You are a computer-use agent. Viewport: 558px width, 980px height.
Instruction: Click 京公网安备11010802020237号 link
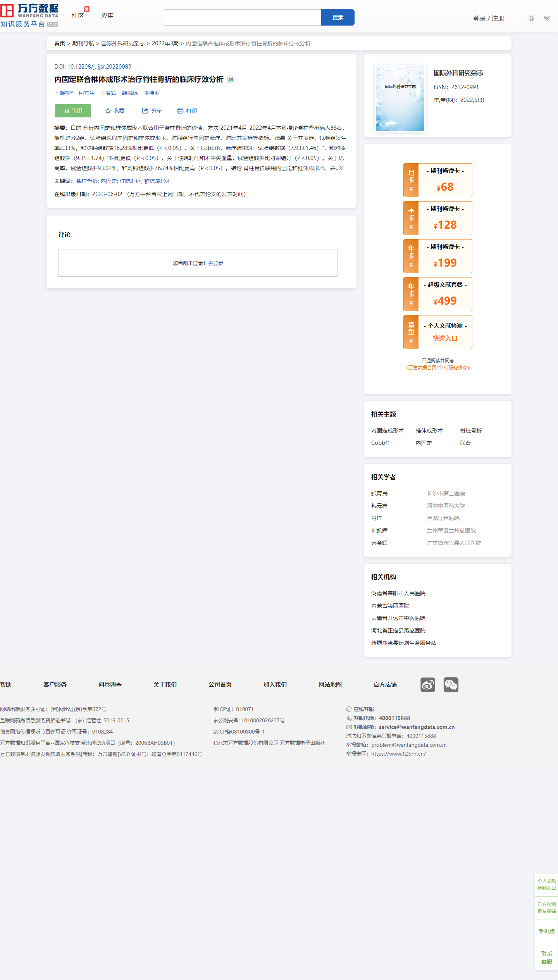(249, 720)
